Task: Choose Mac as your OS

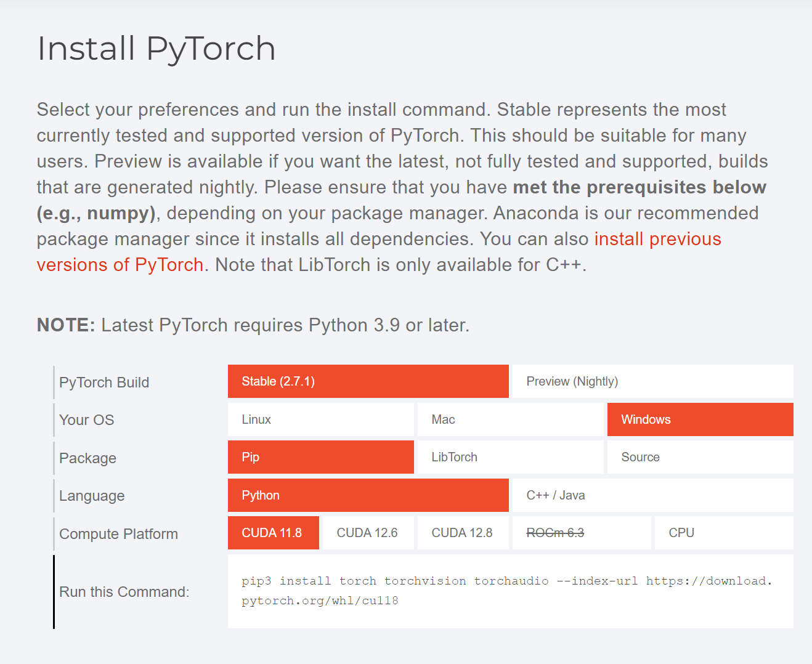Action: pyautogui.click(x=510, y=419)
